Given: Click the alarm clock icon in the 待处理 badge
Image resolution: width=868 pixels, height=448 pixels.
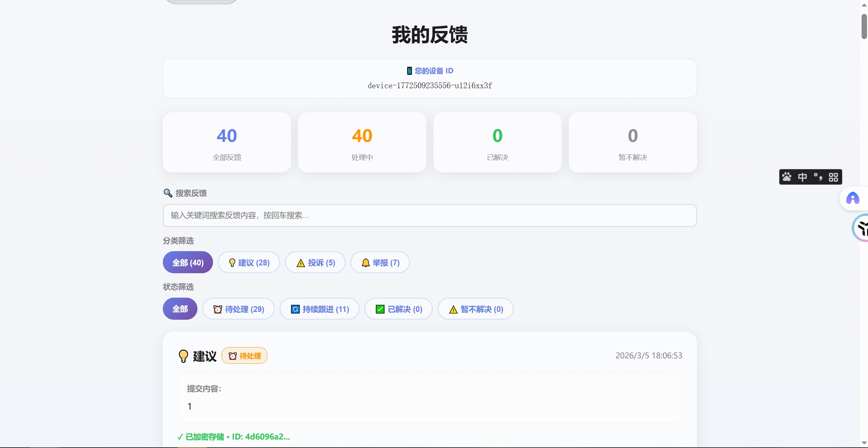Looking at the screenshot, I should 232,356.
